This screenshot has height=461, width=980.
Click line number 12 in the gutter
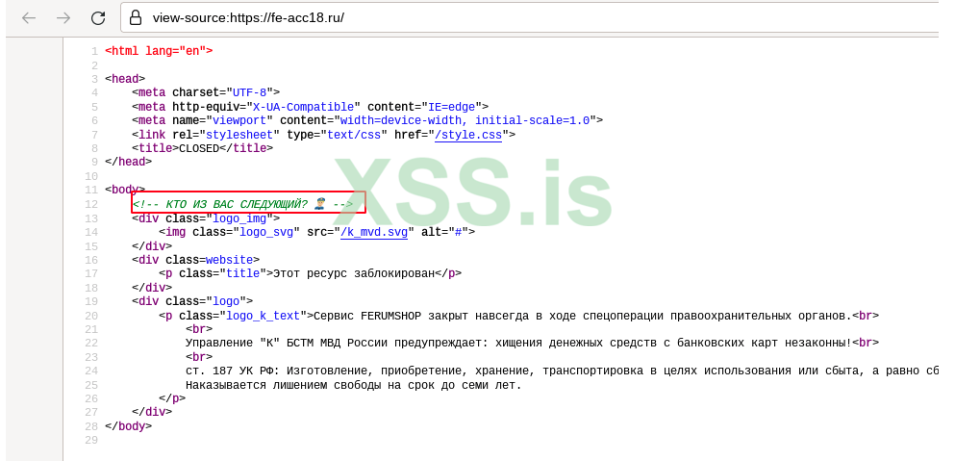click(91, 205)
